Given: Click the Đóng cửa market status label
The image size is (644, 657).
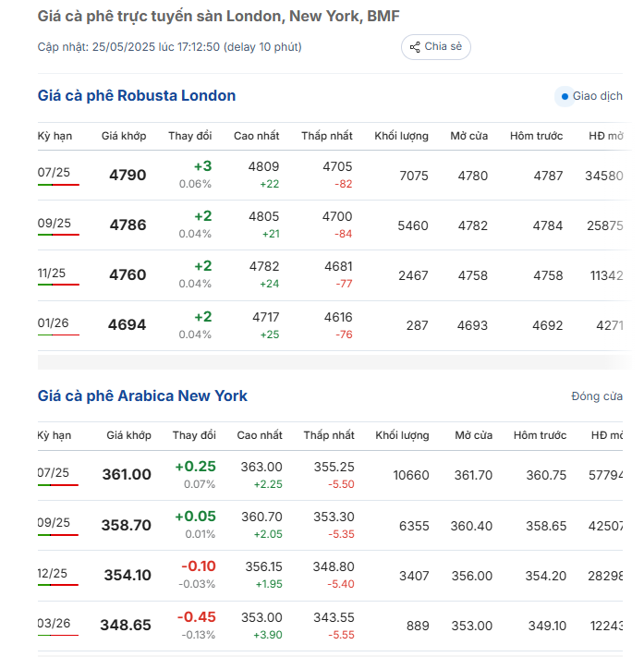Looking at the screenshot, I should (597, 396).
